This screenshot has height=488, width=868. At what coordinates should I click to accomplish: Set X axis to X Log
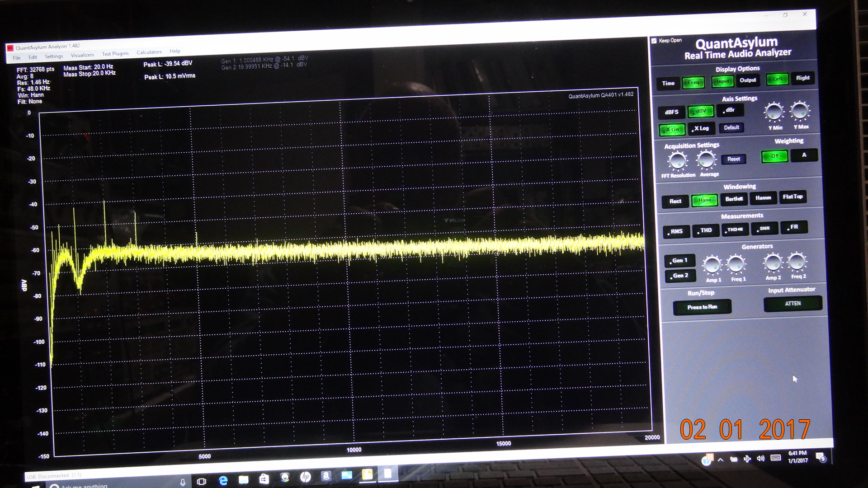coord(701,128)
